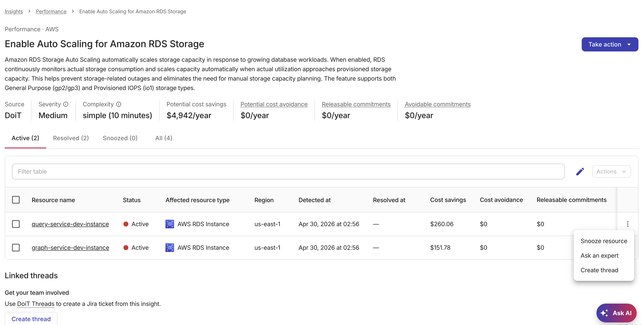The height and width of the screenshot is (325, 644).
Task: Click Releasable commitments summary label
Action: tap(356, 104)
